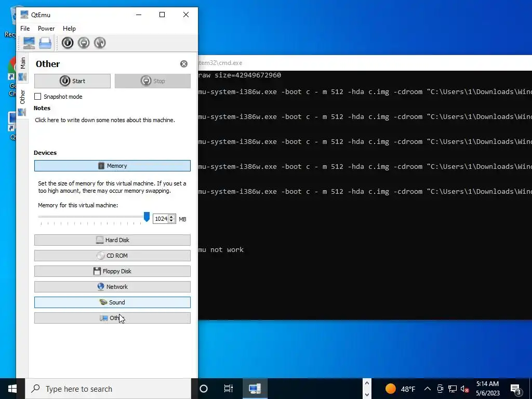Image resolution: width=532 pixels, height=399 pixels.
Task: Open the Help menu
Action: (x=69, y=29)
